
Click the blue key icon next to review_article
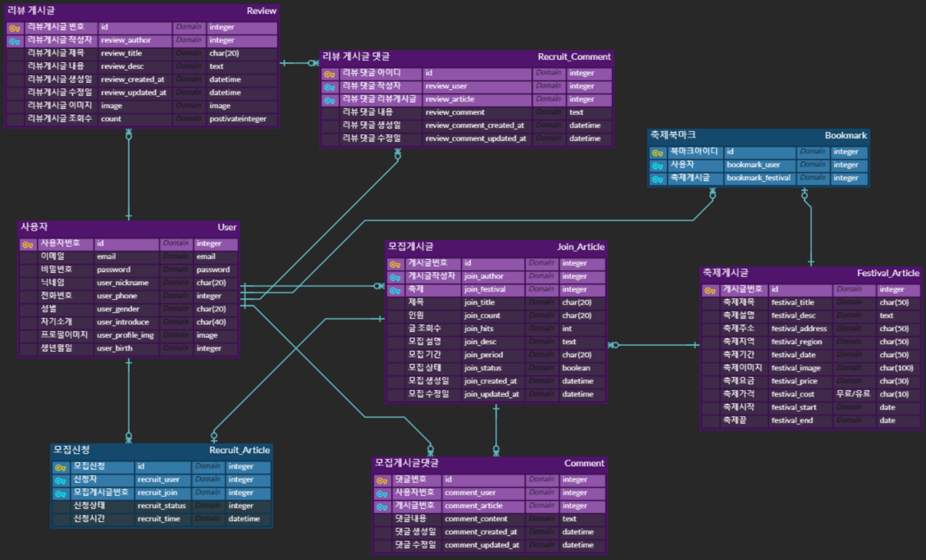(329, 100)
